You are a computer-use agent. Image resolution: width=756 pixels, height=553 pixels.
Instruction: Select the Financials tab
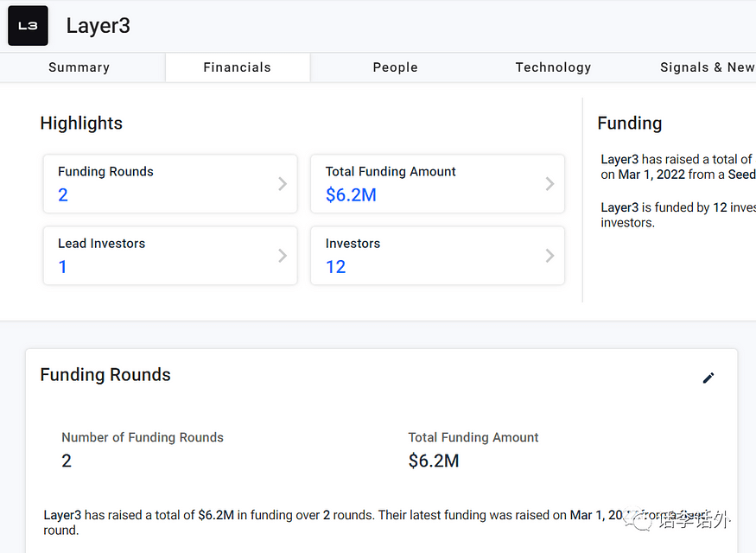(x=237, y=67)
